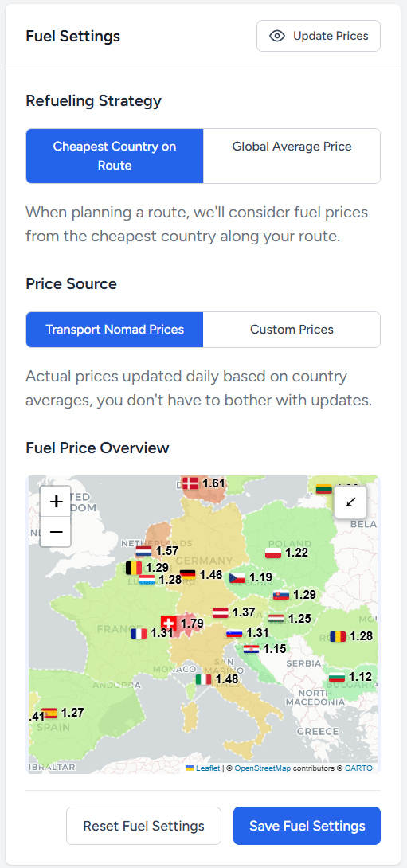
Task: Click the Denmark flag marker showing 1.61
Action: click(190, 483)
